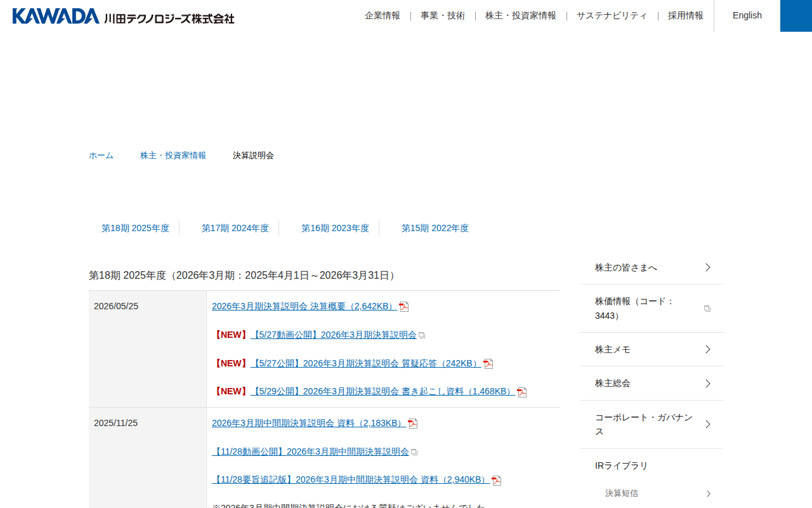Viewport: 812px width, 508px height.
Task: Open the 株主・投資家情報 header menu
Action: tap(521, 16)
